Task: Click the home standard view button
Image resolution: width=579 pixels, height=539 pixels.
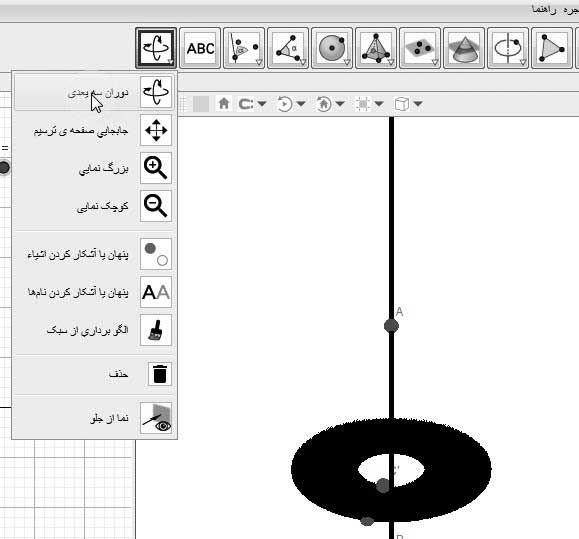Action: [224, 104]
